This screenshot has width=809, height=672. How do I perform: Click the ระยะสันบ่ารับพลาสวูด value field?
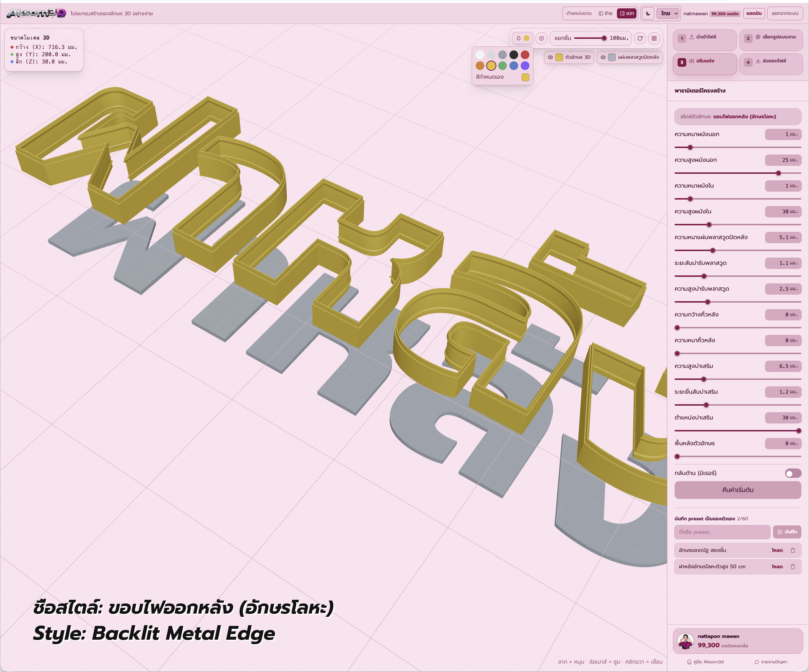(783, 263)
